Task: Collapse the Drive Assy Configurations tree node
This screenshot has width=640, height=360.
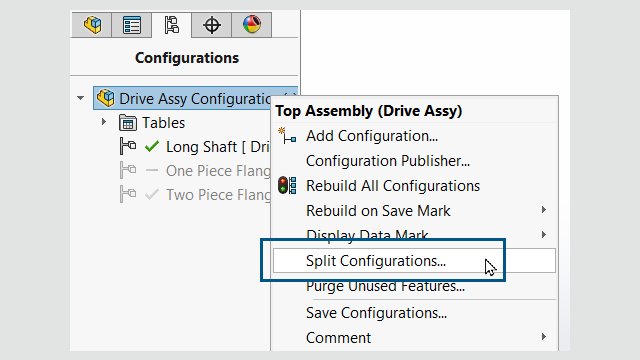Action: click(x=80, y=98)
